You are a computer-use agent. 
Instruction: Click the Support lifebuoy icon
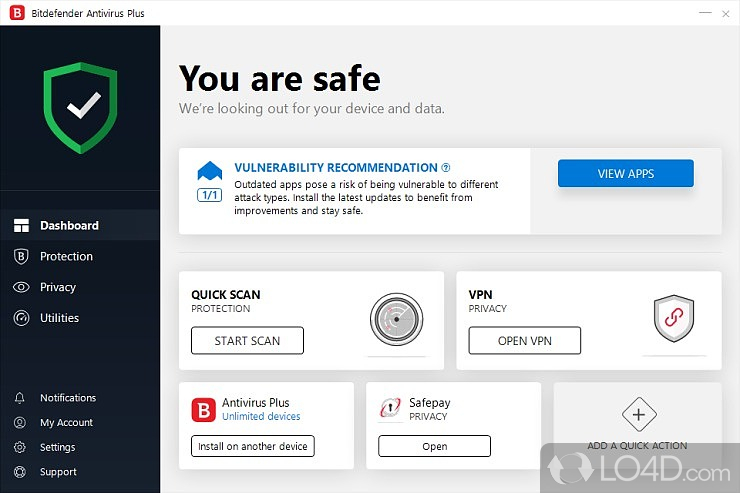[19, 472]
